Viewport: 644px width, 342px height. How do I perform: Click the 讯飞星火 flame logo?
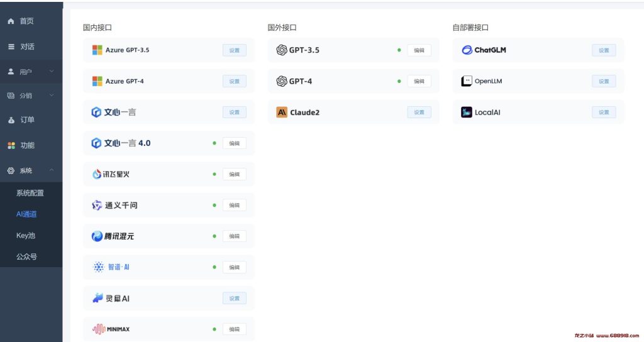click(97, 174)
